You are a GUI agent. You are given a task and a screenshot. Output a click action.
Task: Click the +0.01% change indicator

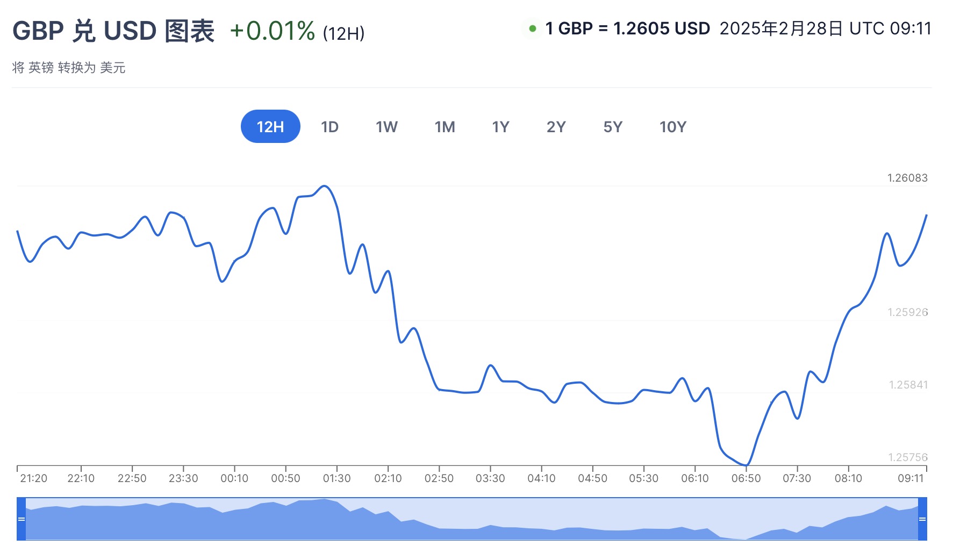point(272,31)
